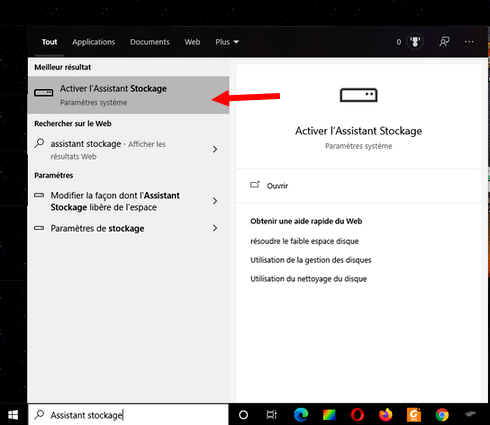Switch to the Applications tab
The image size is (490, 425).
[94, 42]
